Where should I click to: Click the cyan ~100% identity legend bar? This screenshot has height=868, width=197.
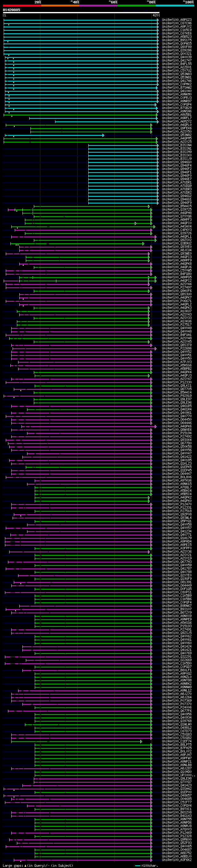175,6
